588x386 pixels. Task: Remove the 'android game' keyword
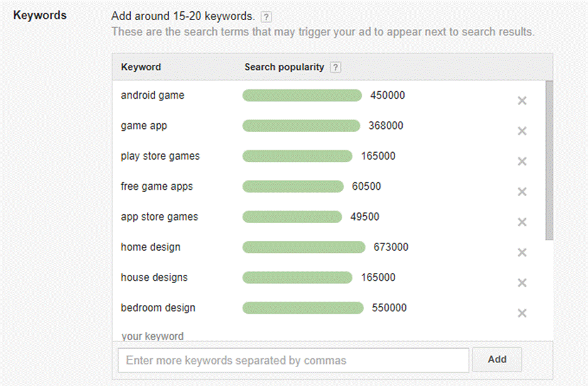click(521, 101)
